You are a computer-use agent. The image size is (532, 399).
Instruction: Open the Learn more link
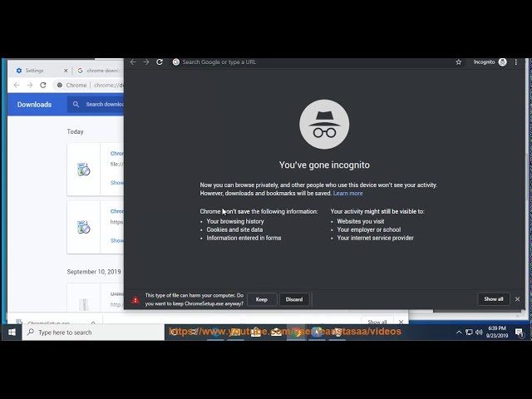(347, 194)
